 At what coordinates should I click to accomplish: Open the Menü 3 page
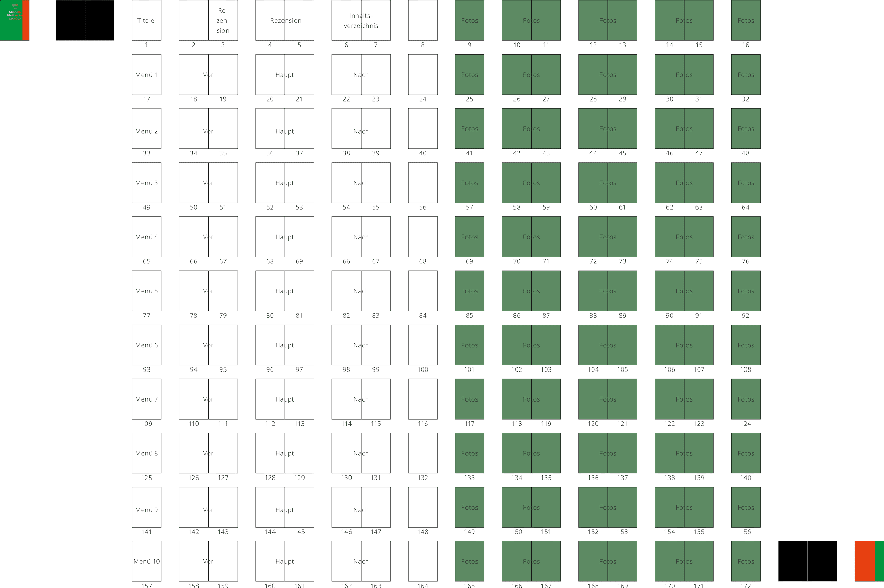click(147, 183)
